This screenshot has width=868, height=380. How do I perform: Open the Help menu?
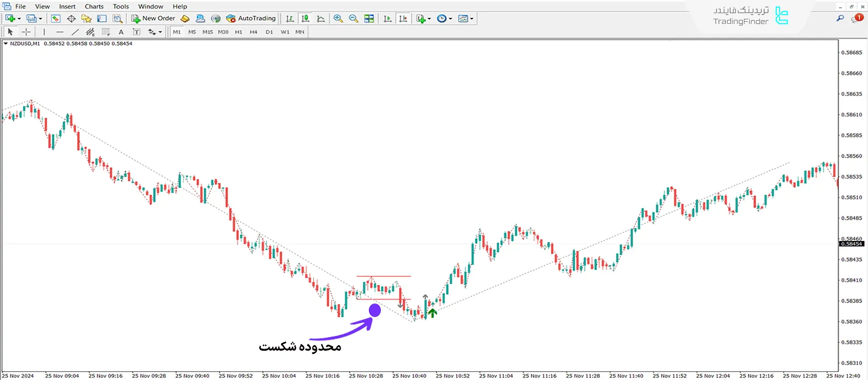point(180,7)
